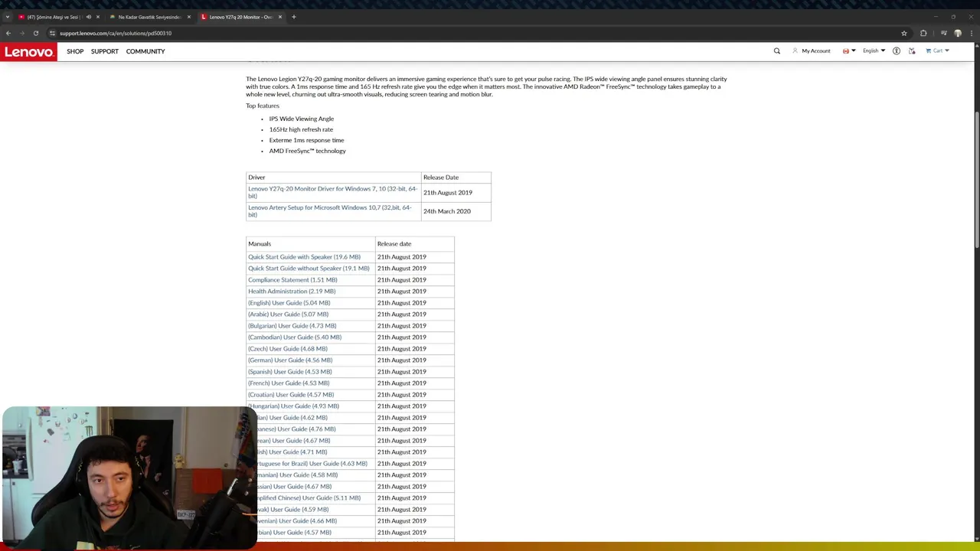Open the accessibility icon in Lenovo header
980x551 pixels.
(x=897, y=51)
